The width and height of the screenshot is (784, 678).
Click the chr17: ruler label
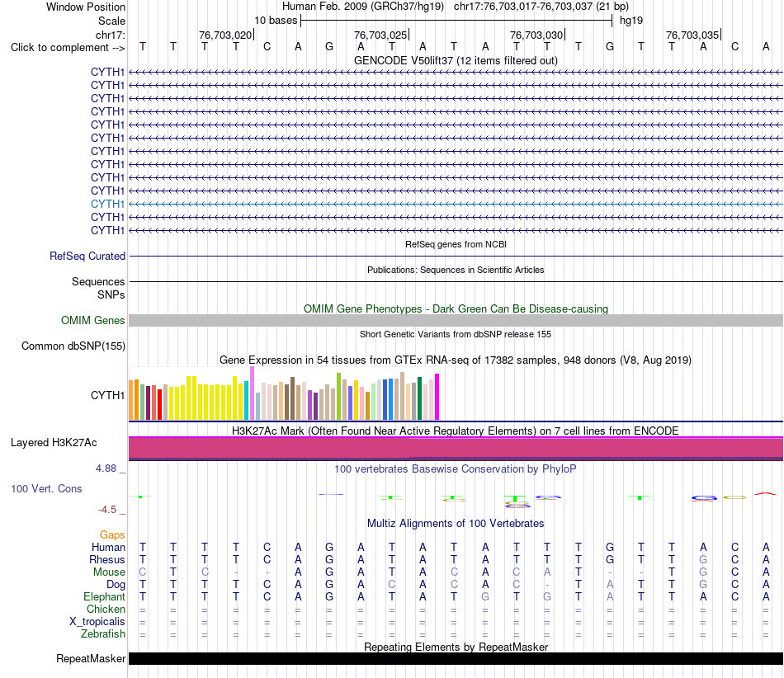[110, 35]
